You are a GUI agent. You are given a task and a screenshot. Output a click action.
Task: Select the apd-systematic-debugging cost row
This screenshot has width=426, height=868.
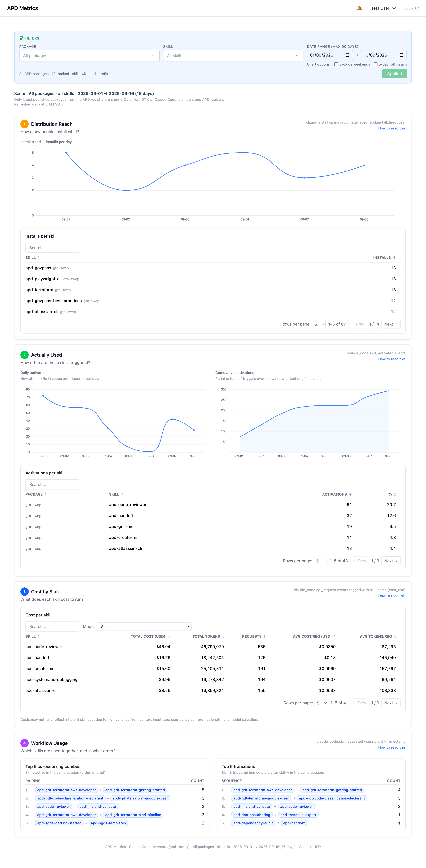point(213,680)
